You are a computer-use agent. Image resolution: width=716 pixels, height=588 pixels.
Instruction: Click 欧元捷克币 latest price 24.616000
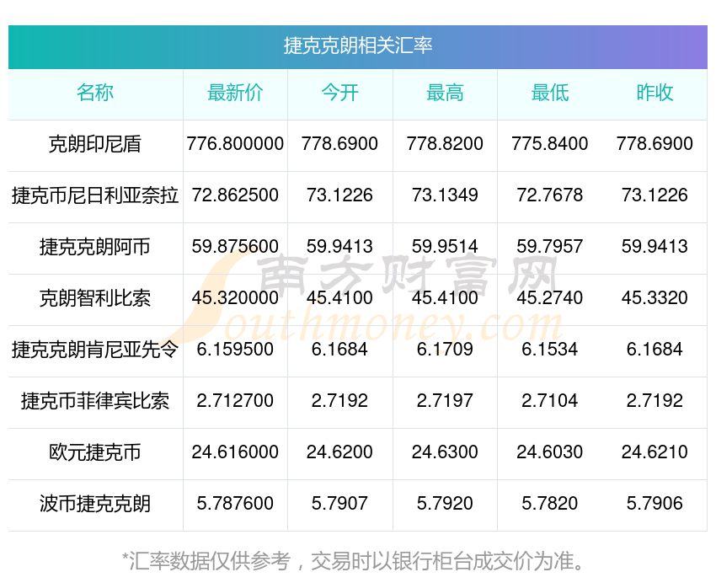tap(235, 452)
